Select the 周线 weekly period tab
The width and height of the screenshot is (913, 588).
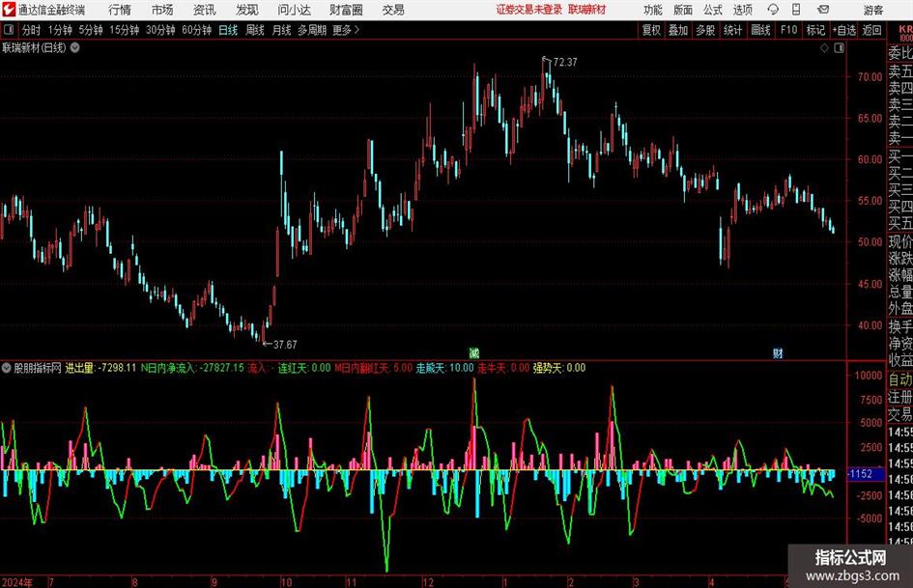pos(254,30)
